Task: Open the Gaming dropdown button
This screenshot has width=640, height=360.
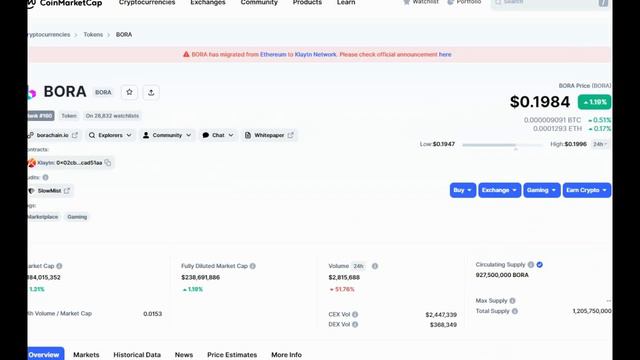Action: [x=542, y=190]
